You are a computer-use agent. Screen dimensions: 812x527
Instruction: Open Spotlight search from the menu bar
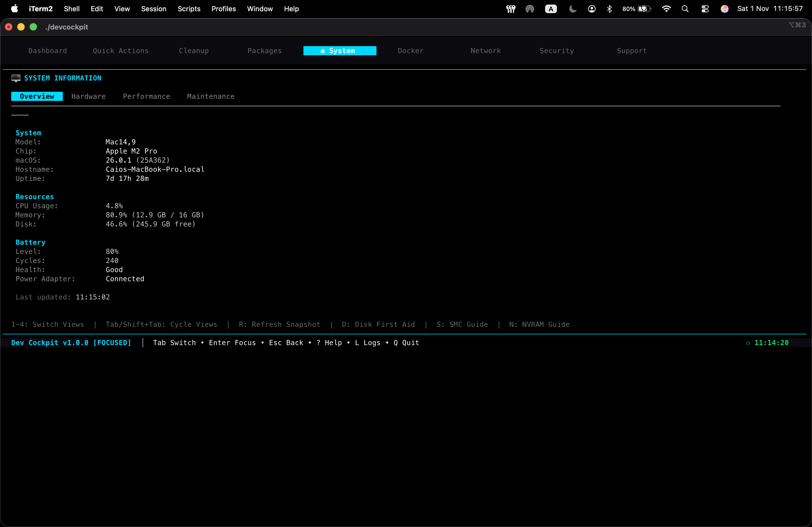pos(685,9)
